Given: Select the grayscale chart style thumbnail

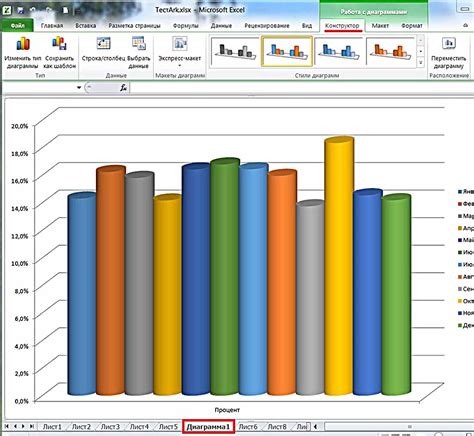Looking at the screenshot, I should click(235, 52).
